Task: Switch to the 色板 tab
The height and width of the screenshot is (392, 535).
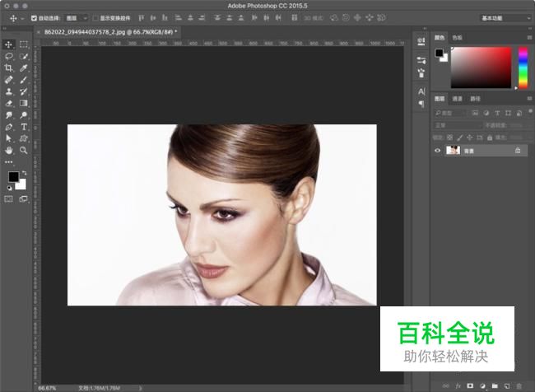Action: 457,38
